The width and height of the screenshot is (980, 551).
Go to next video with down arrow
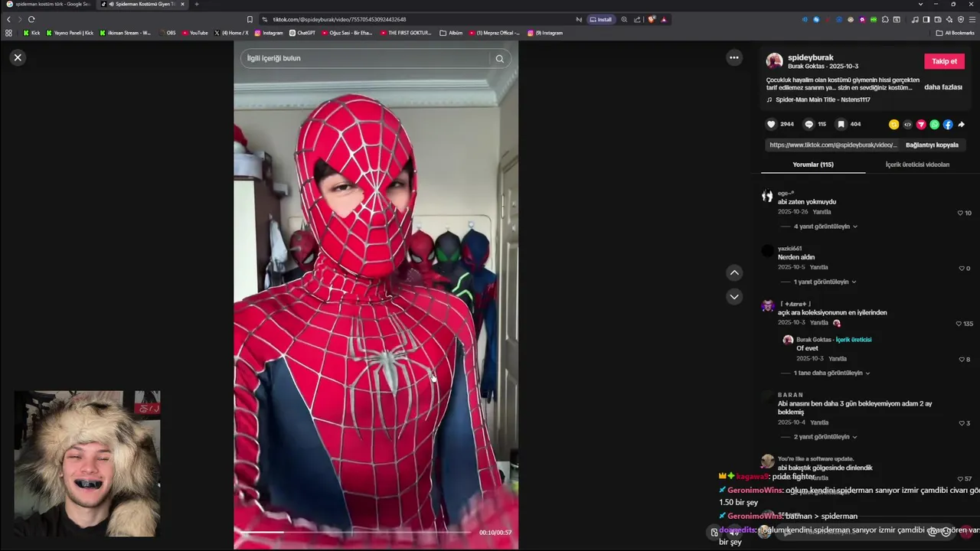pos(734,296)
